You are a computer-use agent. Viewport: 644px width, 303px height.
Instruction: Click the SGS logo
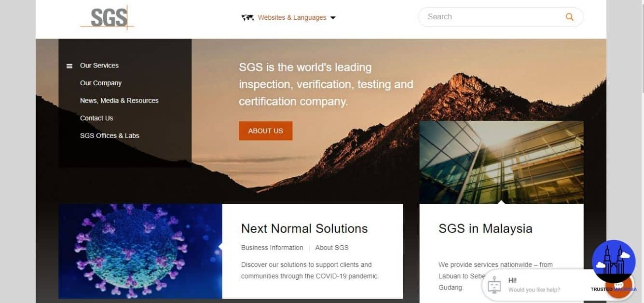pyautogui.click(x=107, y=18)
